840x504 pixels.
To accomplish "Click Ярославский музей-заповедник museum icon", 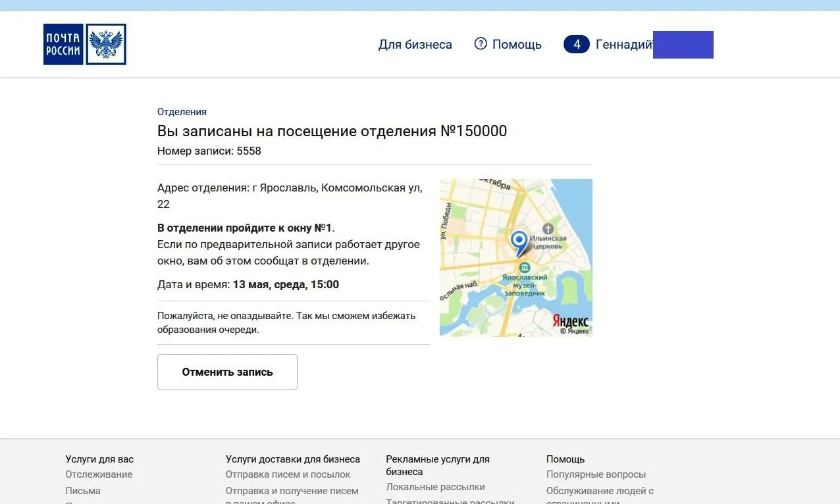I will (x=525, y=267).
